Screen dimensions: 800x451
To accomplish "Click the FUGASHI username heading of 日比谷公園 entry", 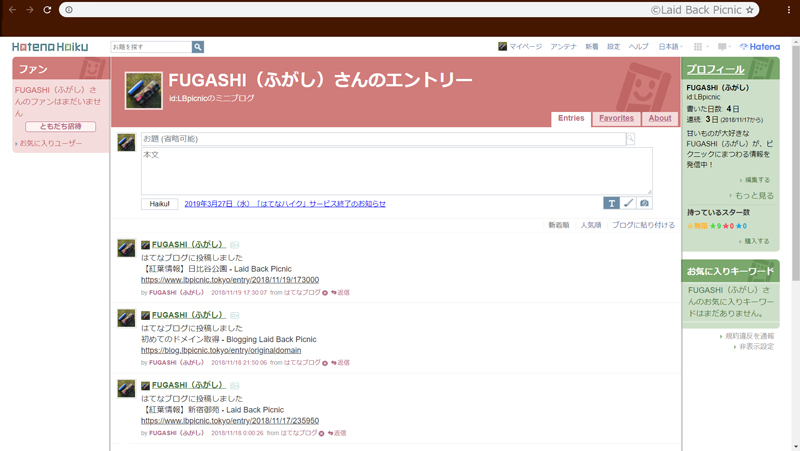I will pyautogui.click(x=188, y=245).
